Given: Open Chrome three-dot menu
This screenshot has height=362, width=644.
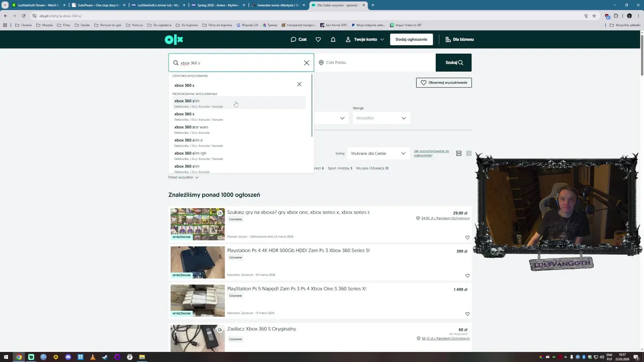Looking at the screenshot, I should tap(637, 16).
